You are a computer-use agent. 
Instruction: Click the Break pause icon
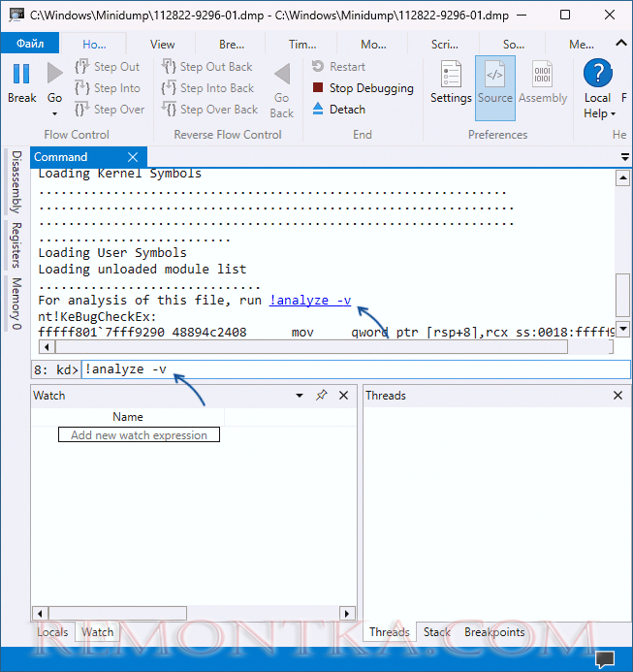pyautogui.click(x=21, y=74)
